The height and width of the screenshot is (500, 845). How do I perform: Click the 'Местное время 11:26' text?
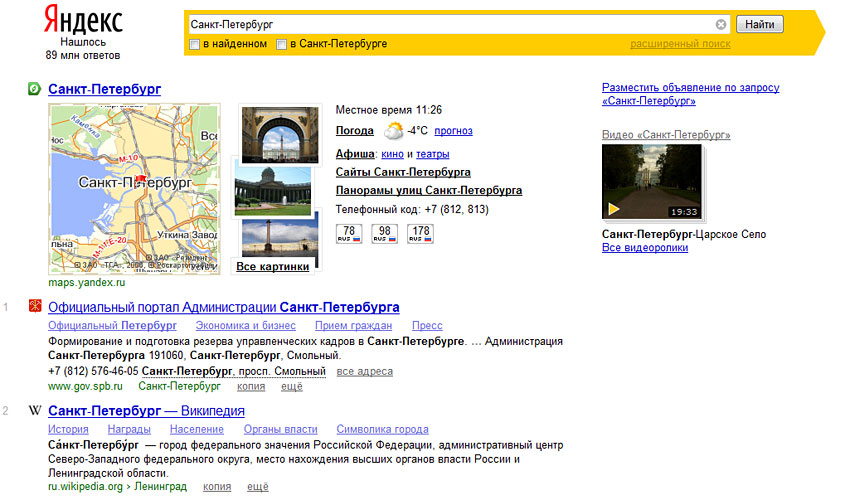click(x=389, y=110)
